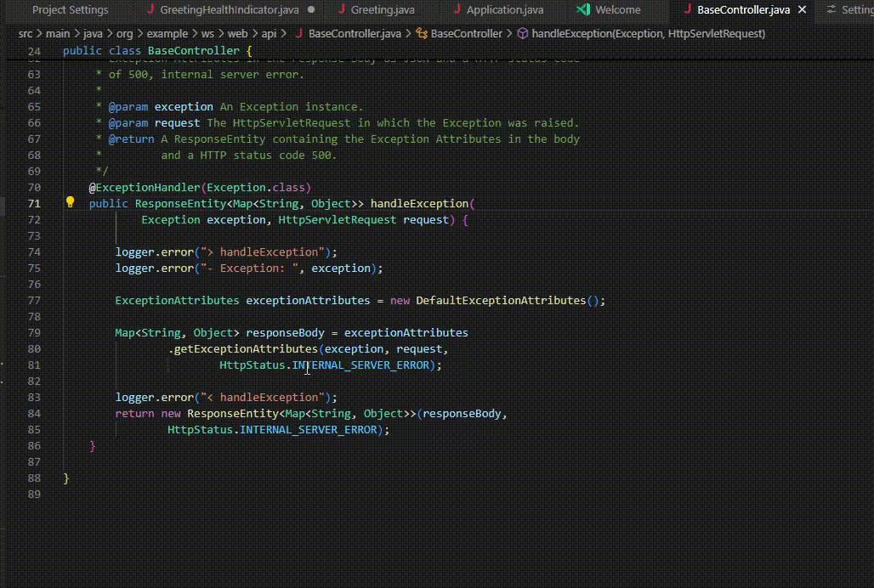The image size is (874, 588).
Task: Click the VS Code icon on the Welcome tab
Action: [582, 9]
